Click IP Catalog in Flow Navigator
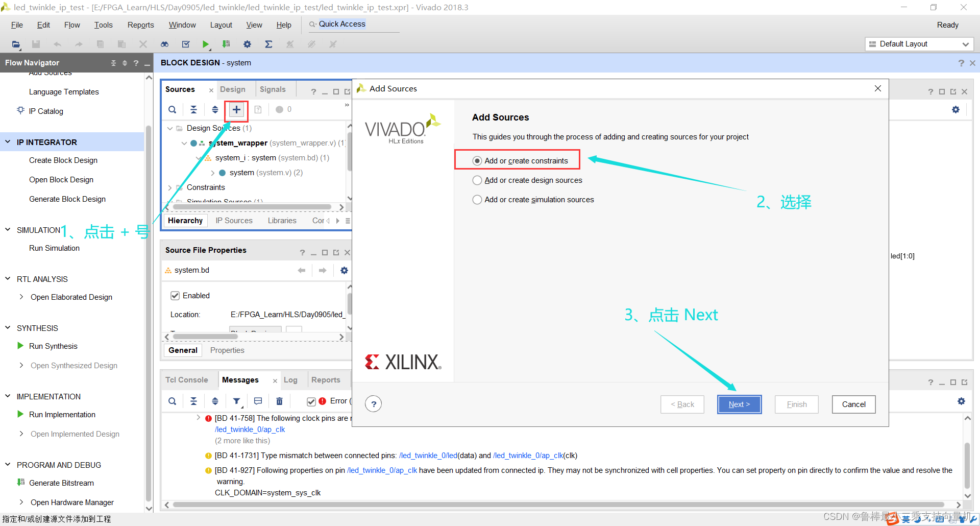980x526 pixels. pos(46,111)
